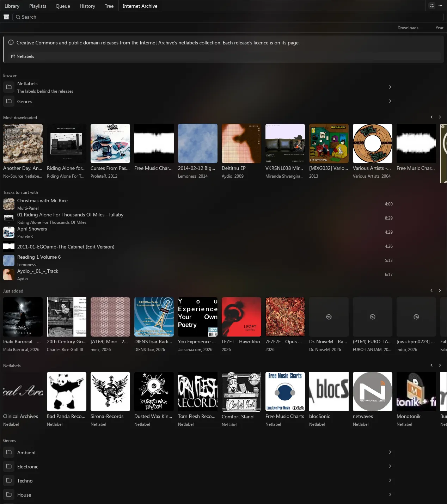Open the Free Music Charts netlabel logo
The image size is (447, 504).
285,392
